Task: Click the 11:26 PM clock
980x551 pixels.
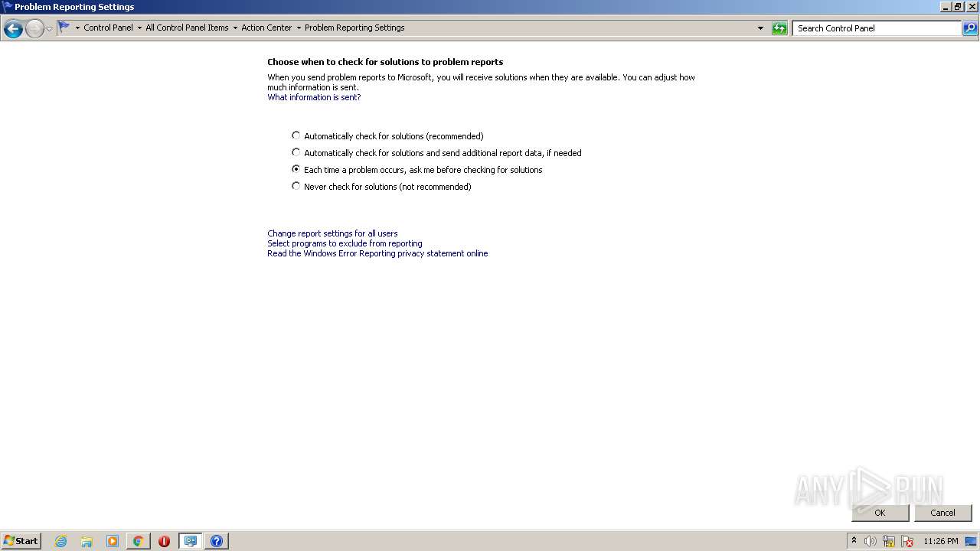Action: pos(940,541)
